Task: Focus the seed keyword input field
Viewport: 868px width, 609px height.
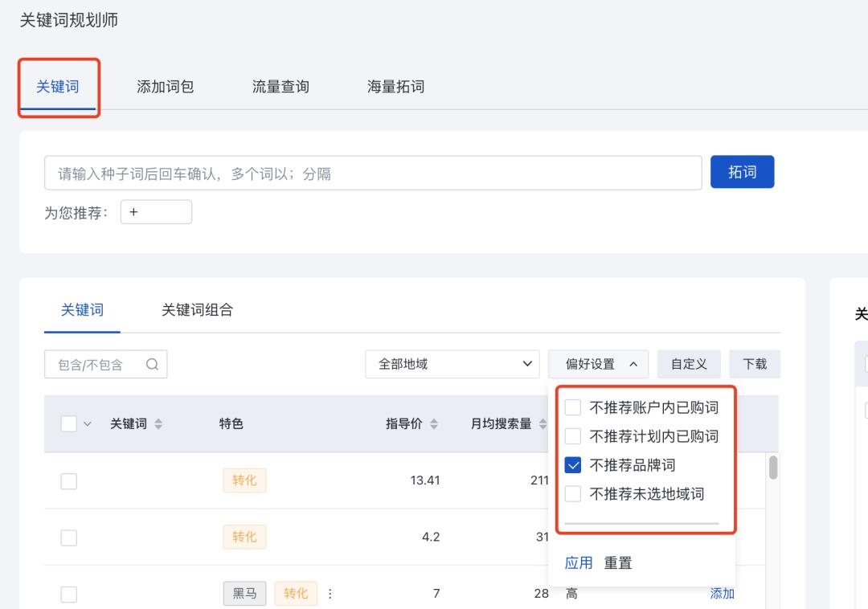Action: (x=373, y=174)
